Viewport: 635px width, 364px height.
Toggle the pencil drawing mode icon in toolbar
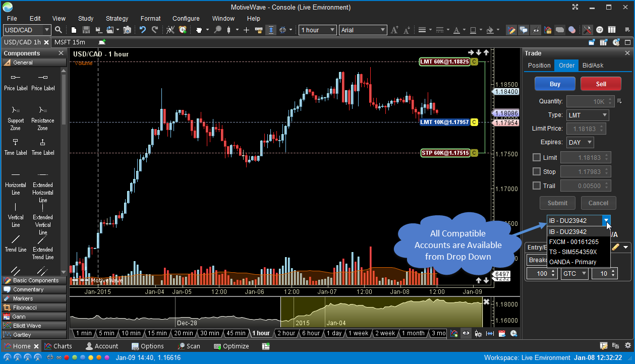tap(511, 30)
